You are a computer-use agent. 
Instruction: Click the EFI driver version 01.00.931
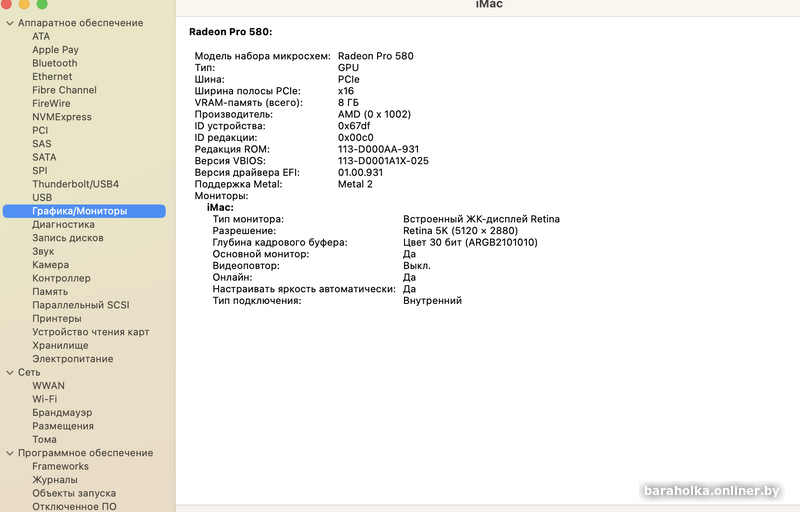360,172
